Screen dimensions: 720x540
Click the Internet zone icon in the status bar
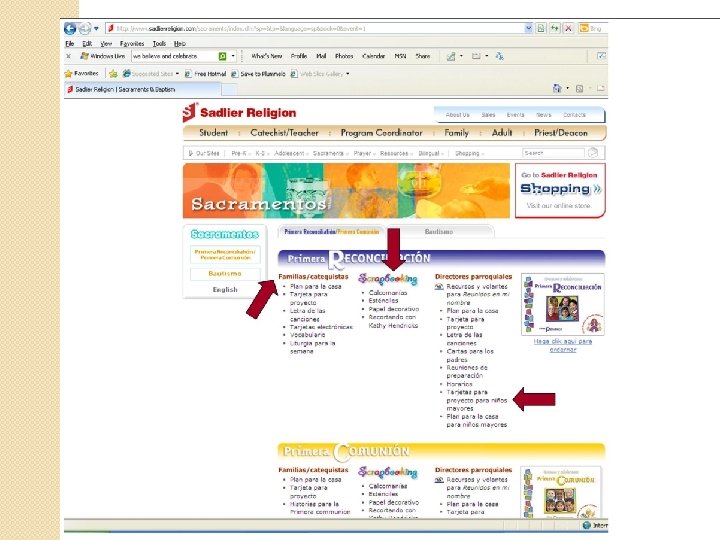[x=586, y=525]
